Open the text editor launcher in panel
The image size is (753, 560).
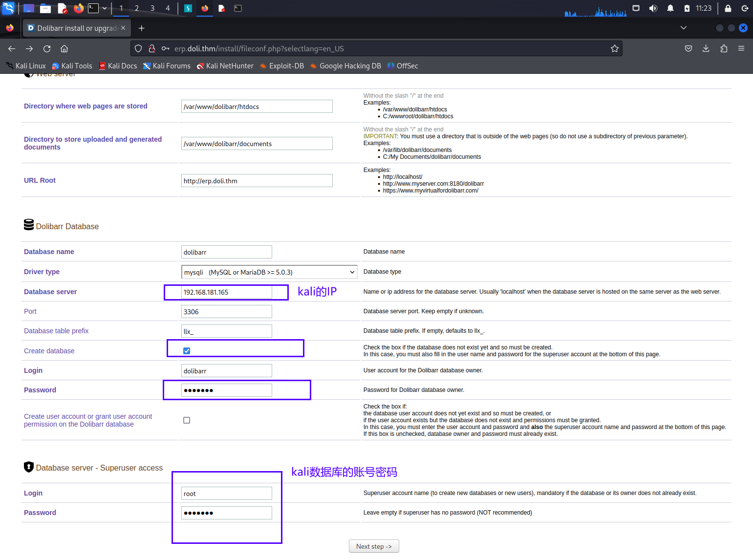63,8
